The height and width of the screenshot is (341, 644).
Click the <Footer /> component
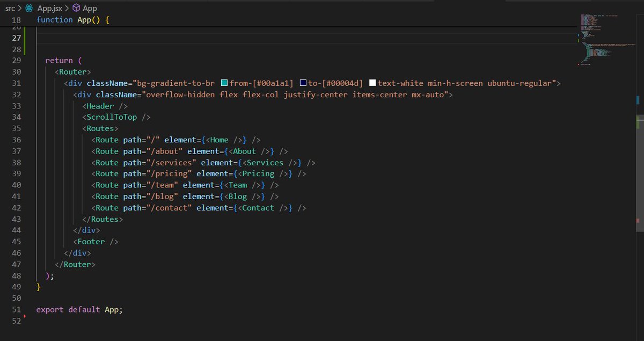(96, 241)
